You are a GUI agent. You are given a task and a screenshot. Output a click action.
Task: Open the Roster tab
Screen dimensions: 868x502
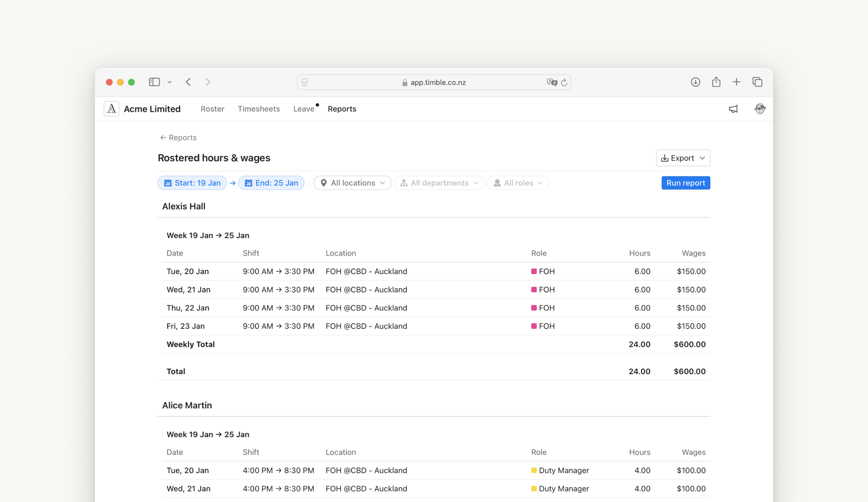coord(212,109)
